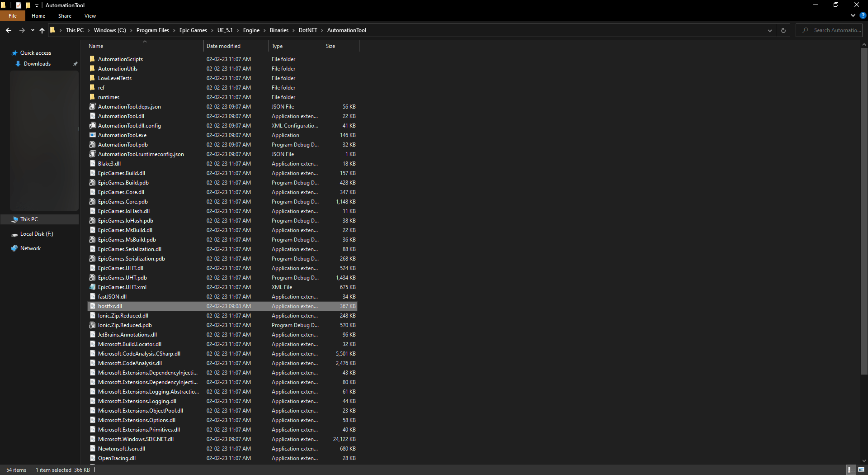This screenshot has height=475, width=868.
Task: Select the runtimes folder icon
Action: tap(93, 97)
